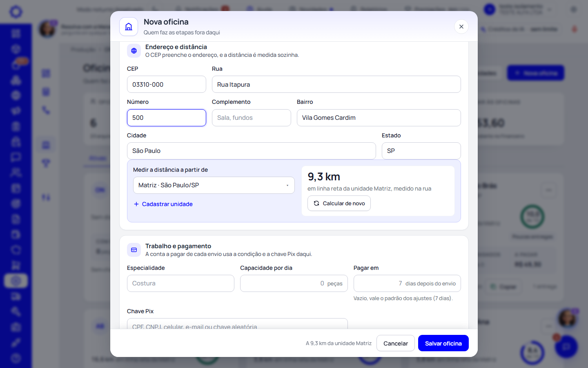
Task: Click into the Complemento field
Action: (252, 118)
